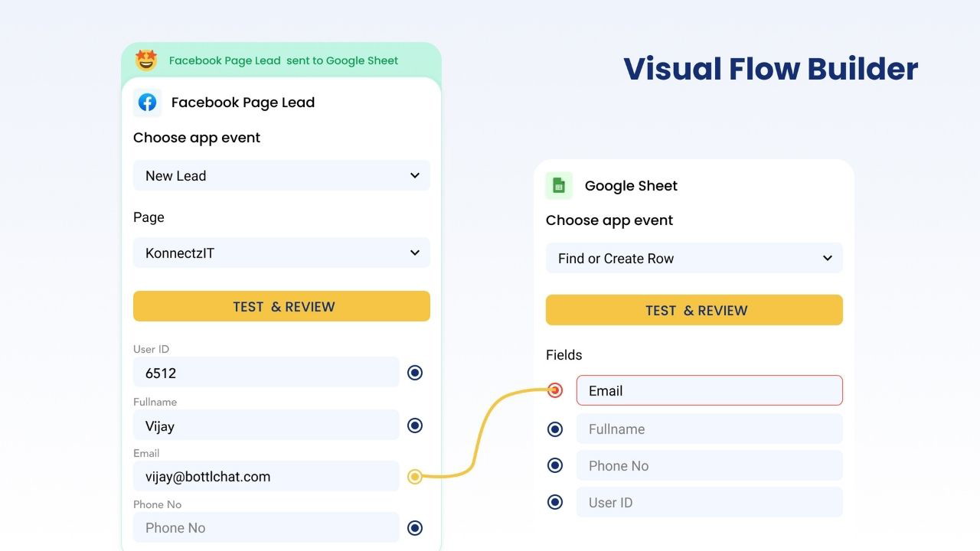
Task: Click Facebook TEST & REVIEW button
Action: tap(282, 306)
